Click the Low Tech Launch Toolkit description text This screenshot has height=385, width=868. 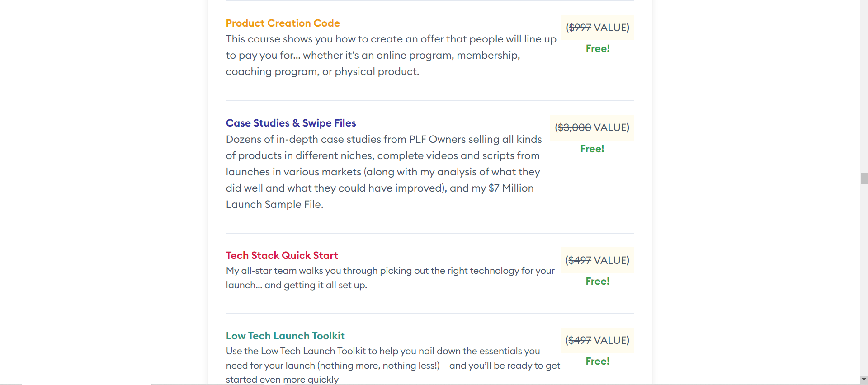[x=392, y=365]
